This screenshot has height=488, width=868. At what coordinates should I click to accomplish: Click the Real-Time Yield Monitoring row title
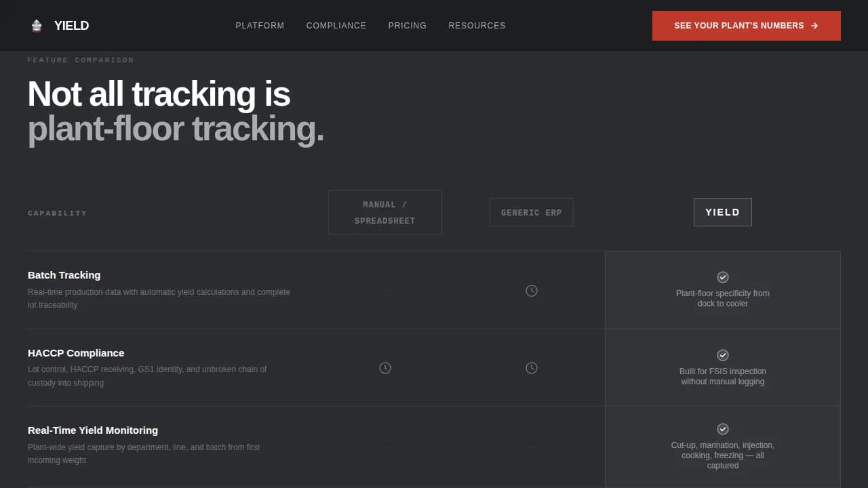(93, 430)
